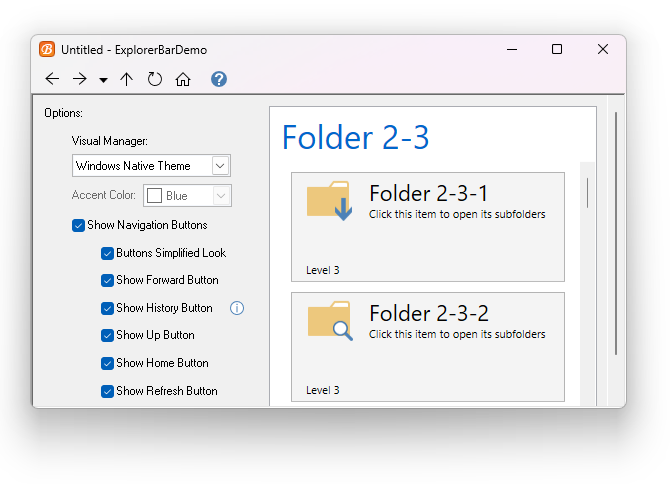Click info icon beside Show History Button
The height and width of the screenshot is (484, 670).
(237, 308)
